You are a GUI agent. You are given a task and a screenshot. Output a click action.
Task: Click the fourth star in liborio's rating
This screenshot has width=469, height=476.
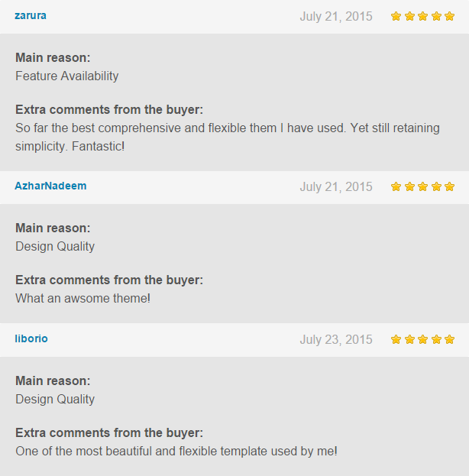pyautogui.click(x=436, y=339)
